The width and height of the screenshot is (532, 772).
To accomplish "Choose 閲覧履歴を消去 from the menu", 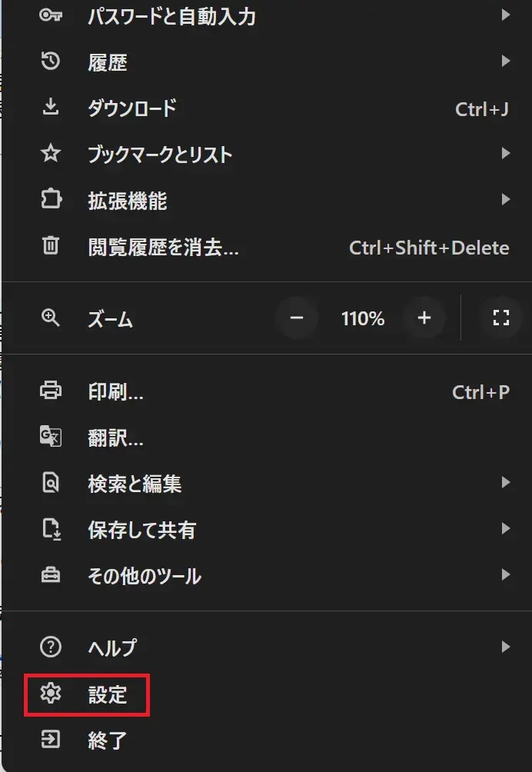I will point(164,247).
